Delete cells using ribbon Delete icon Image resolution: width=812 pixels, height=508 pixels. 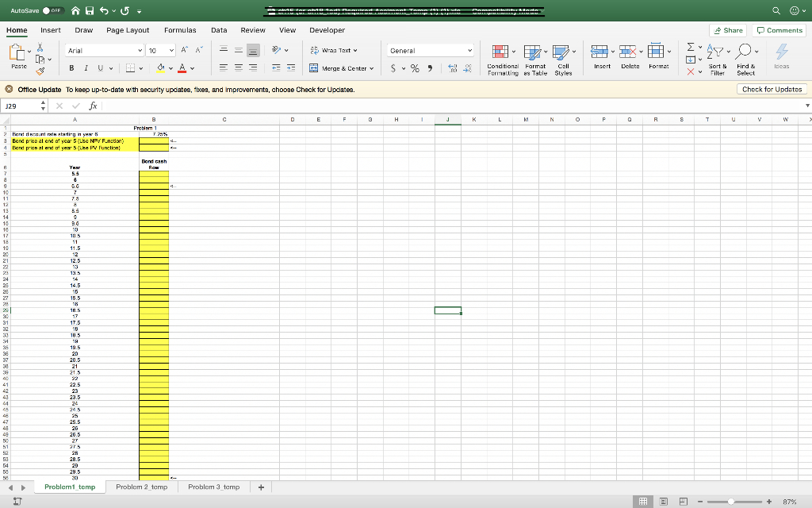point(628,52)
